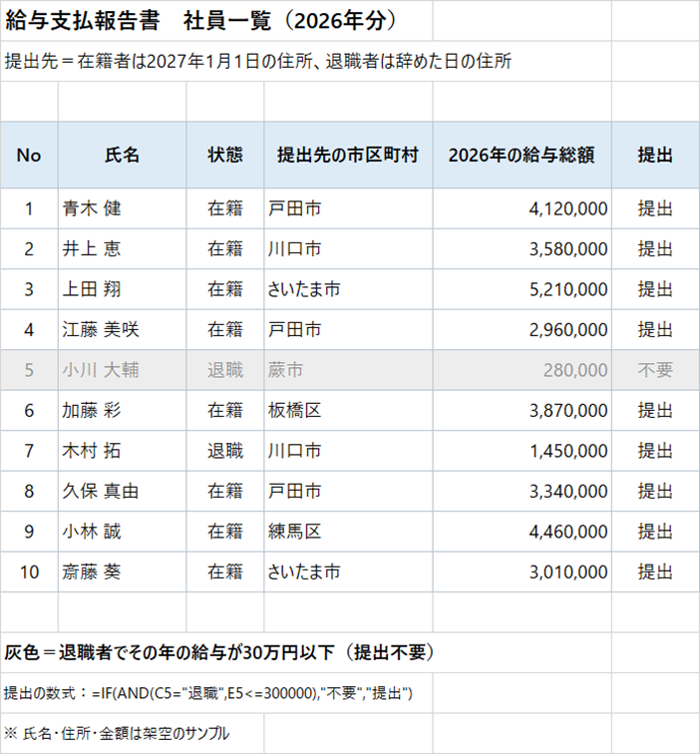
Task: Click the 在籍 status cell for 加藤 彩
Action: click(225, 411)
